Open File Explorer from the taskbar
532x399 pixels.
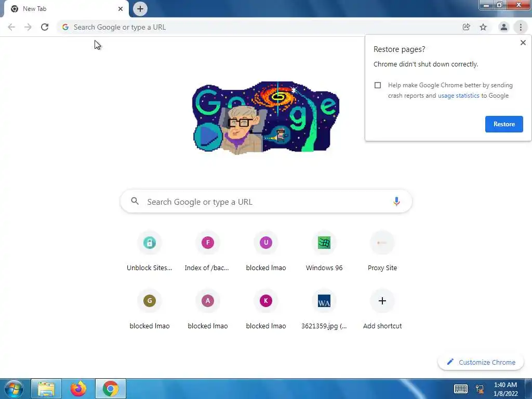click(46, 389)
